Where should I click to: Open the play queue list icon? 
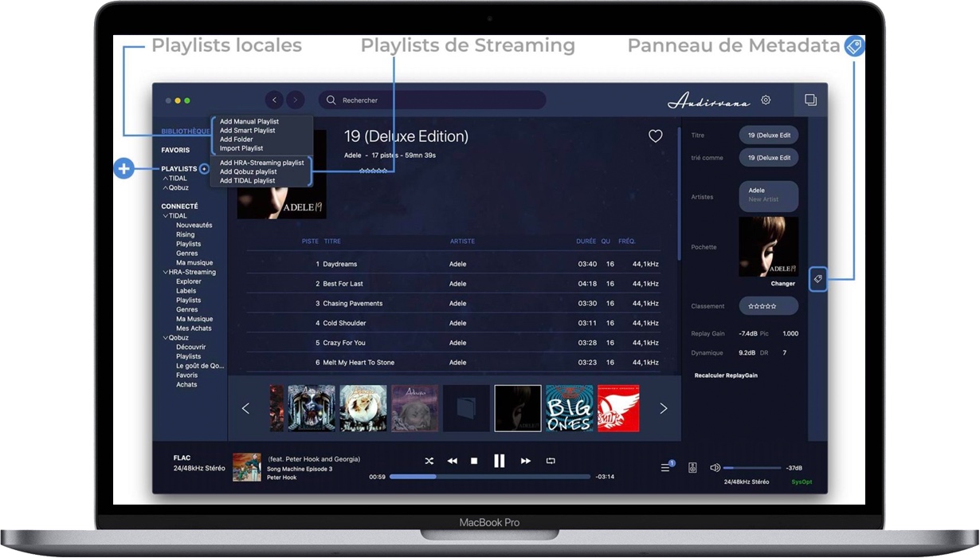[666, 467]
